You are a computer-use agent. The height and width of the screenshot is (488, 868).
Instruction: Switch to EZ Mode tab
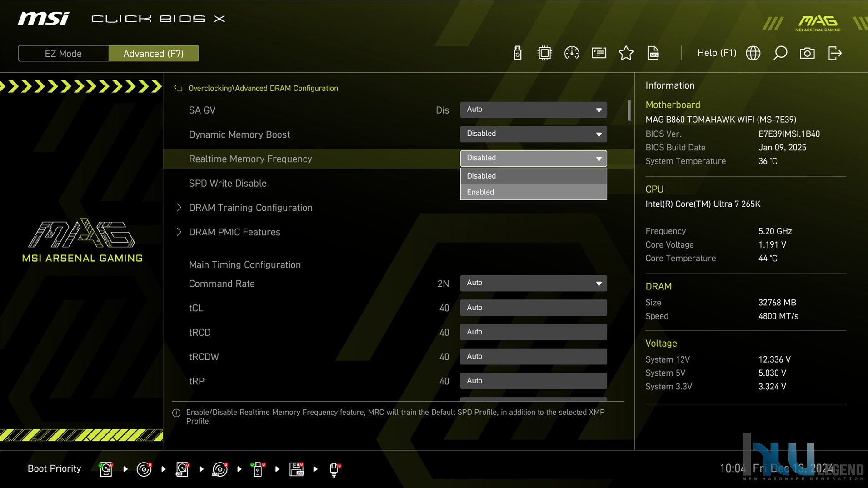point(63,54)
